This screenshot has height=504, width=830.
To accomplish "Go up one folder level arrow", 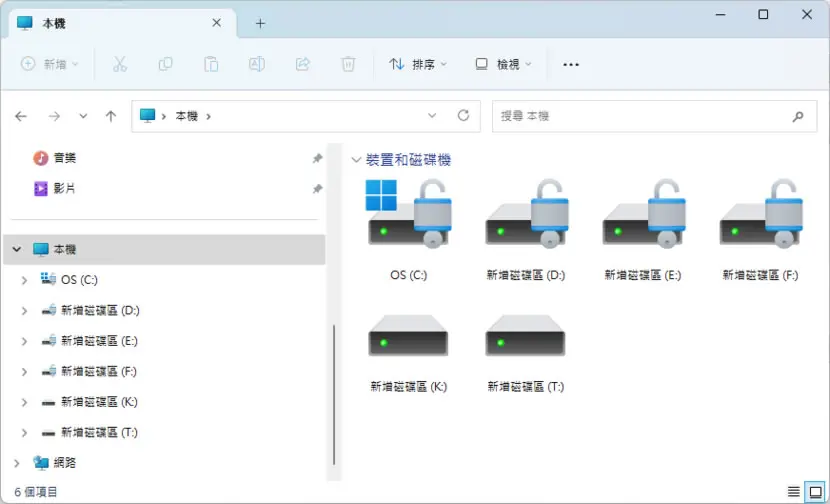I will (111, 116).
